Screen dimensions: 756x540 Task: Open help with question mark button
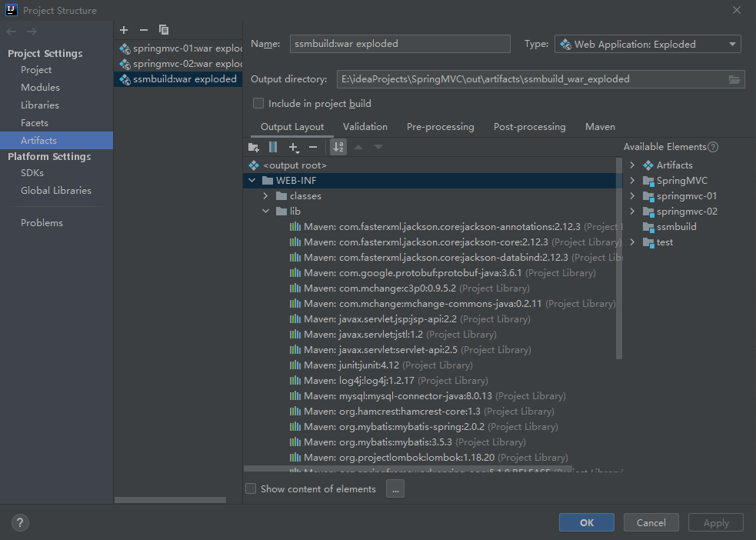tap(20, 522)
